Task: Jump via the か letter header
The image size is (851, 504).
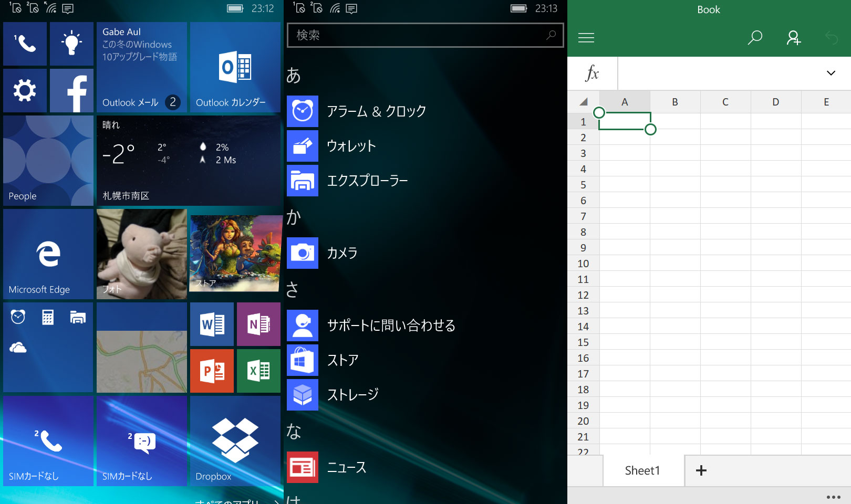Action: 294,217
